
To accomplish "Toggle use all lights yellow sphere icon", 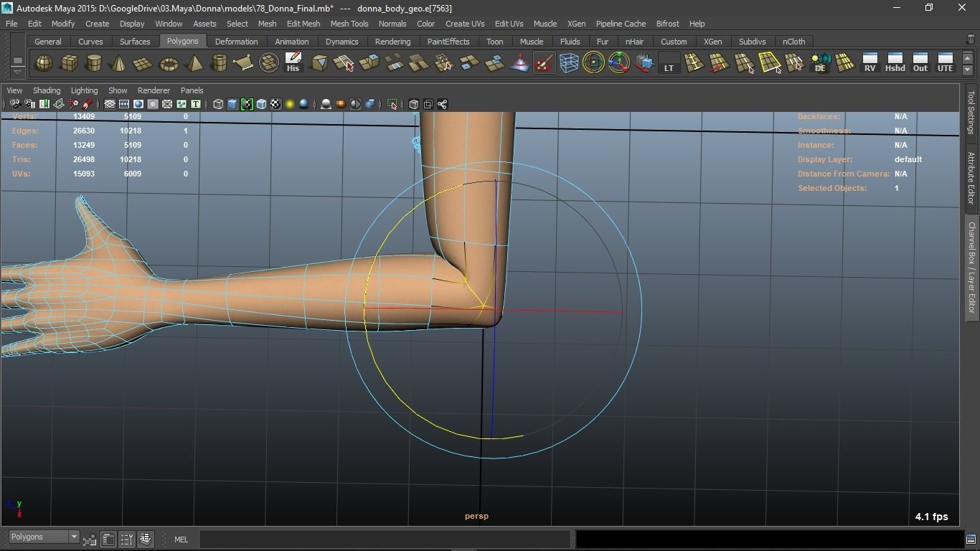I will 290,104.
